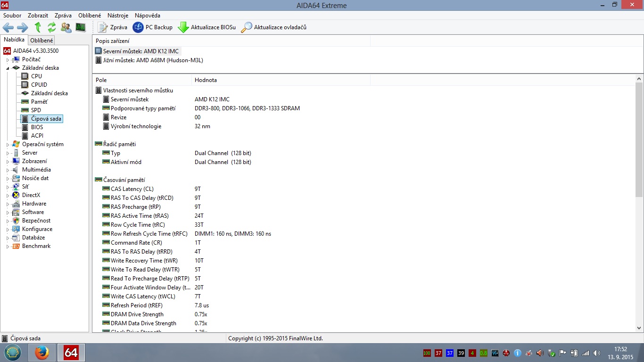Select the Nabídka tab
The image size is (644, 362).
pyautogui.click(x=14, y=40)
